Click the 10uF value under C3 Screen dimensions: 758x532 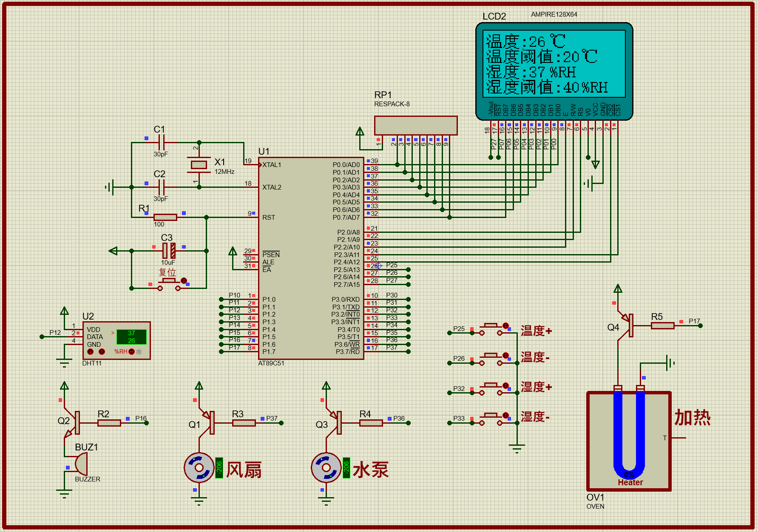pos(168,263)
